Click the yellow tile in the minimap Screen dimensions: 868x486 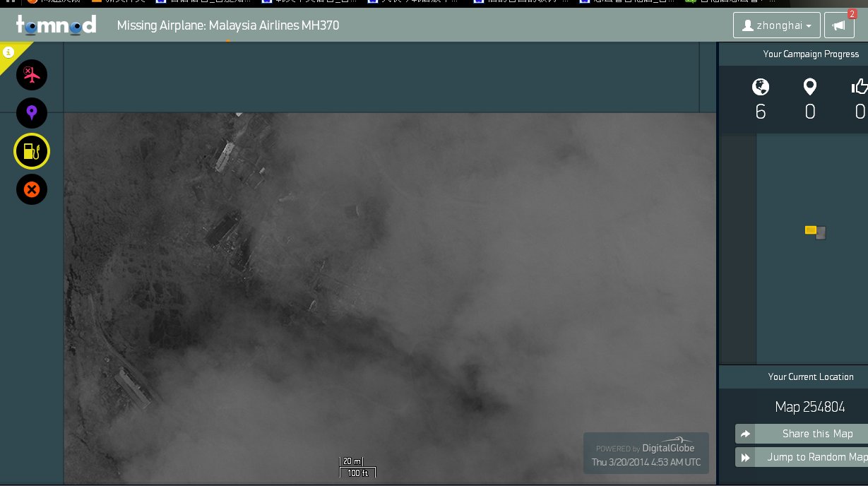(810, 230)
